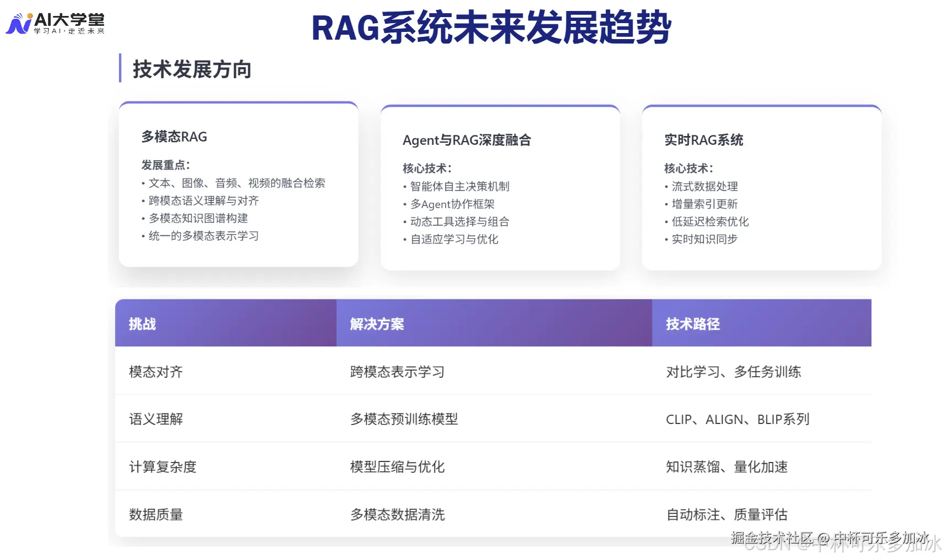Select the Agent与RAG深度融合 card
944x560 pixels.
[x=499, y=187]
